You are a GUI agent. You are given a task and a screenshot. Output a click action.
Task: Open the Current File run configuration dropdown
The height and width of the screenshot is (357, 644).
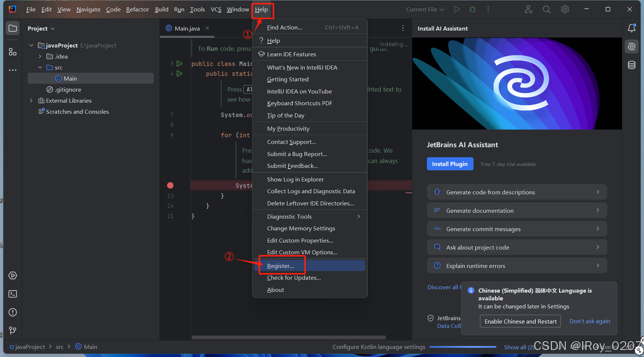[425, 9]
